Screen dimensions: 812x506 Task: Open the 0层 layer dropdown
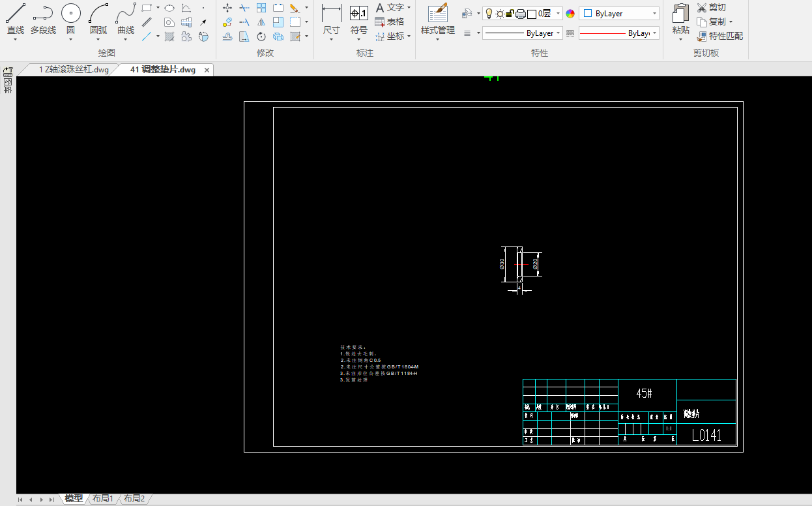tap(558, 14)
